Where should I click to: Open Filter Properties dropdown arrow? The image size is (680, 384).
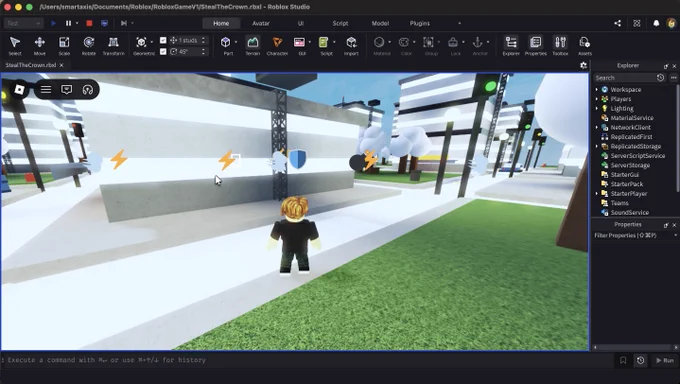click(675, 235)
